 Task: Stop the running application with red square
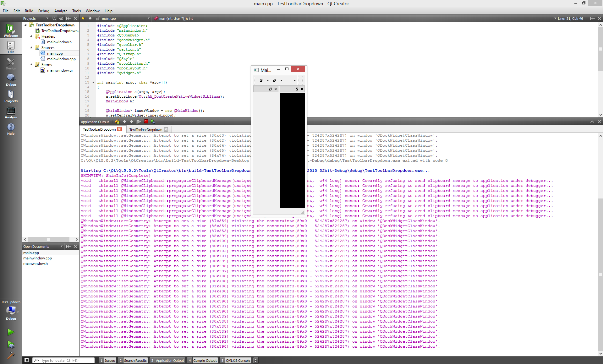[x=146, y=122]
